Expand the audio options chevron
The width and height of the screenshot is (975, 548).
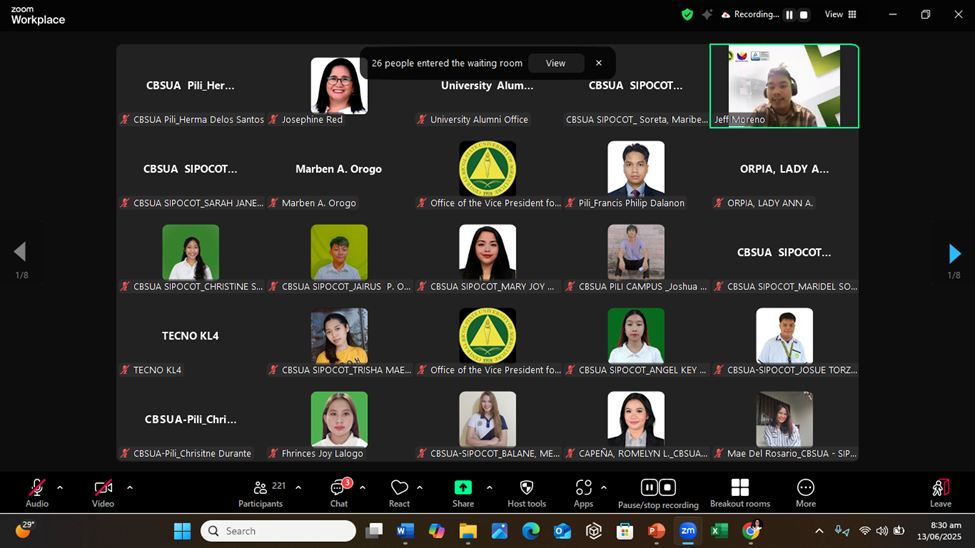pyautogui.click(x=60, y=488)
